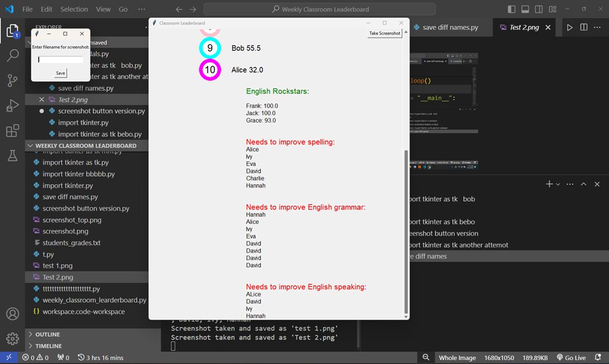Screen dimensions: 609x364
Task: Go back with navigation arrow
Action: point(179,9)
